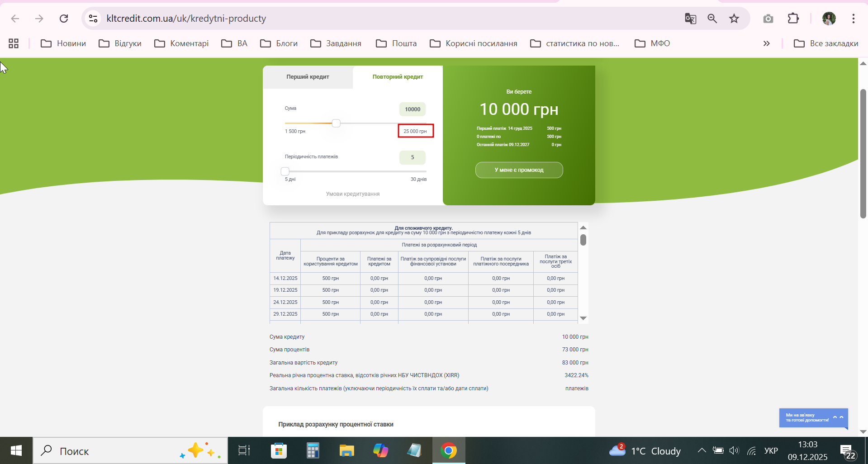Open the notepad app in the taskbar
The image size is (868, 464).
point(414,450)
